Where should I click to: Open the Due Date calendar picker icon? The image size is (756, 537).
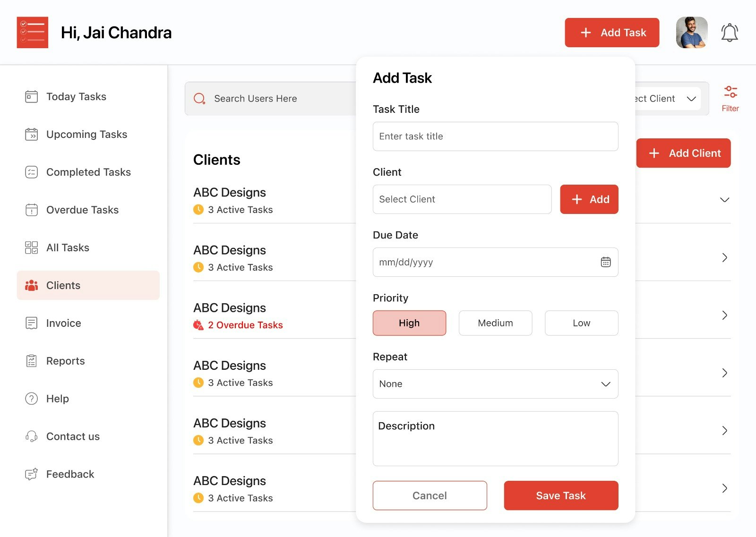coord(606,262)
